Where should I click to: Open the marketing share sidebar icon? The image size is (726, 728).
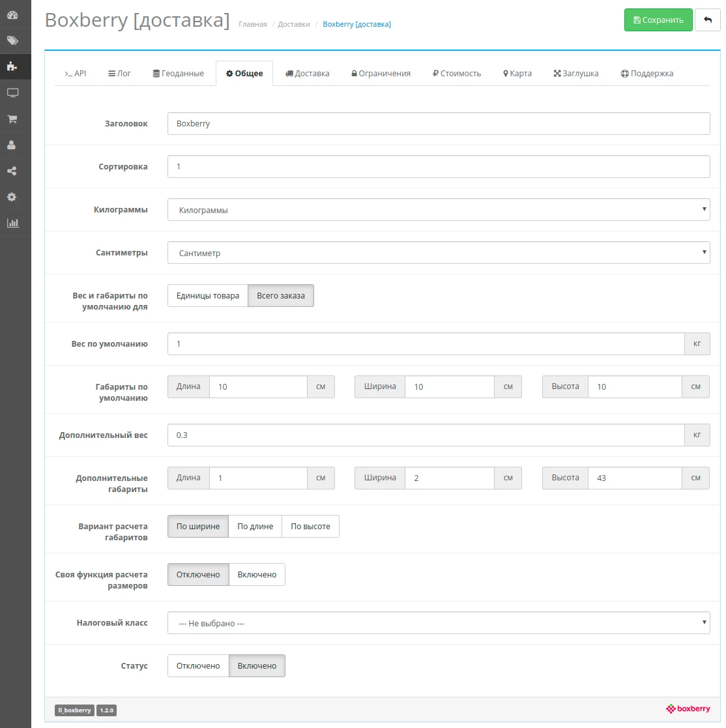pos(12,171)
